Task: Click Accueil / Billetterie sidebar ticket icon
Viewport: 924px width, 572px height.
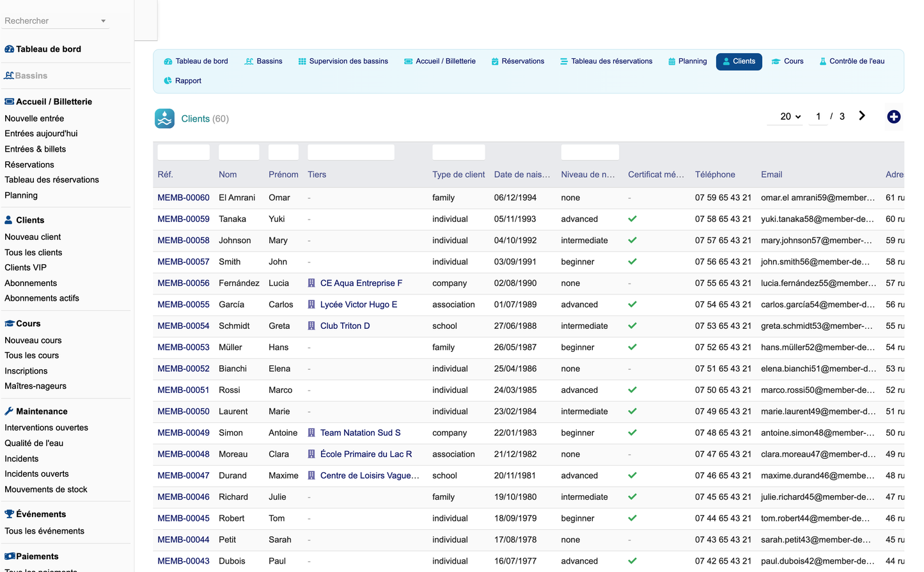Action: point(9,102)
